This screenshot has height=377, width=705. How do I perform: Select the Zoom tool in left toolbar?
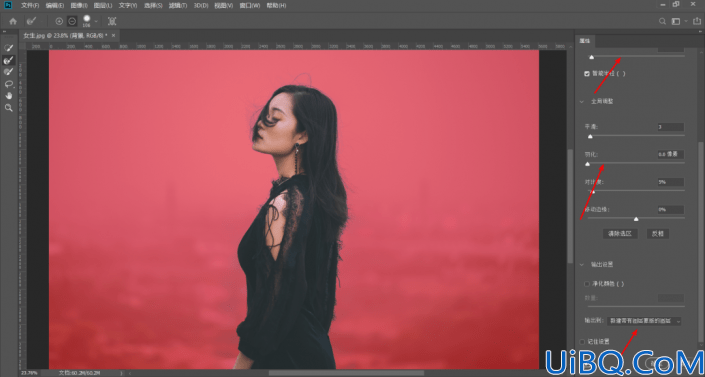pyautogui.click(x=8, y=108)
